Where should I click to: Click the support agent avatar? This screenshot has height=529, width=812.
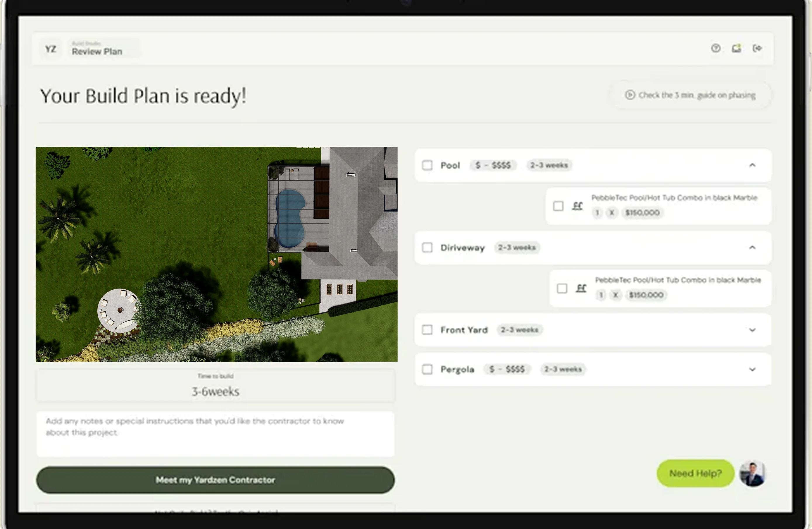(x=753, y=473)
